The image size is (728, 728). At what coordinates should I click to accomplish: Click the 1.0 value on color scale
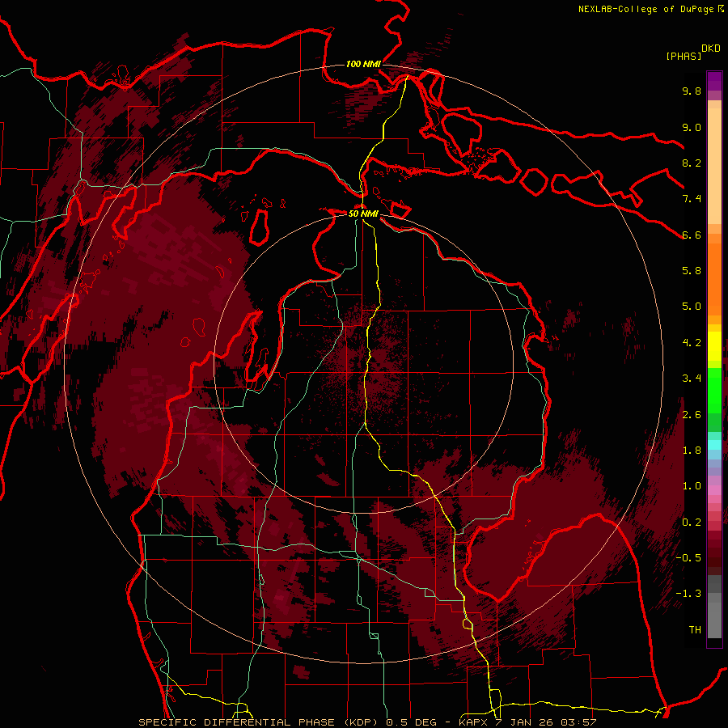(692, 486)
